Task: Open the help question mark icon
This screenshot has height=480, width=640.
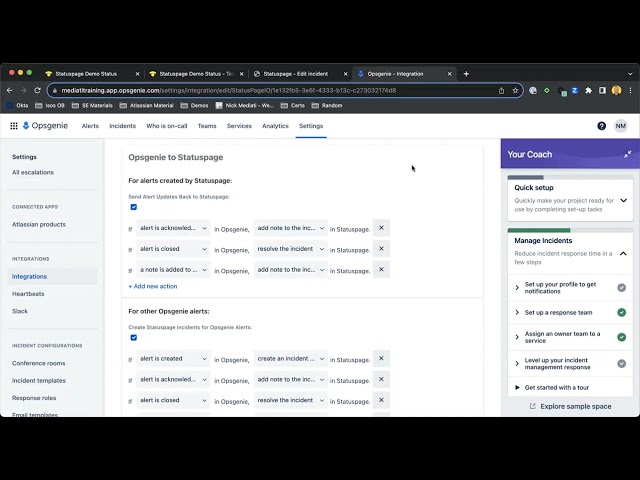Action: [601, 126]
